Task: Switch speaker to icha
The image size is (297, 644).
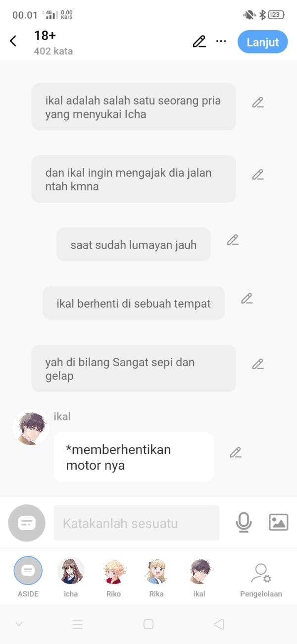Action: point(71,577)
